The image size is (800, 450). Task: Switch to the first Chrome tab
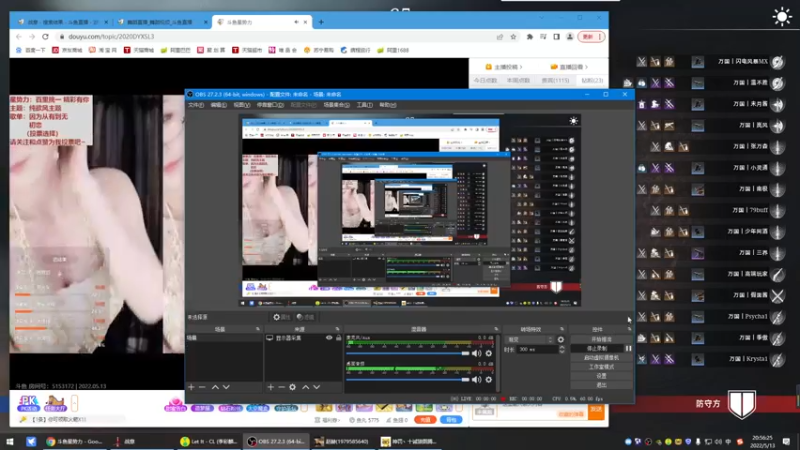coord(60,22)
